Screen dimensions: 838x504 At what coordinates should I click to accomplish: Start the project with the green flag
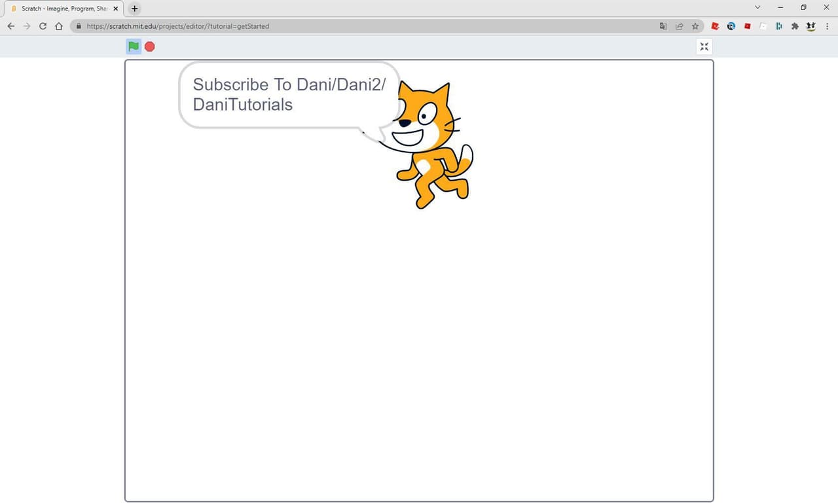[134, 46]
